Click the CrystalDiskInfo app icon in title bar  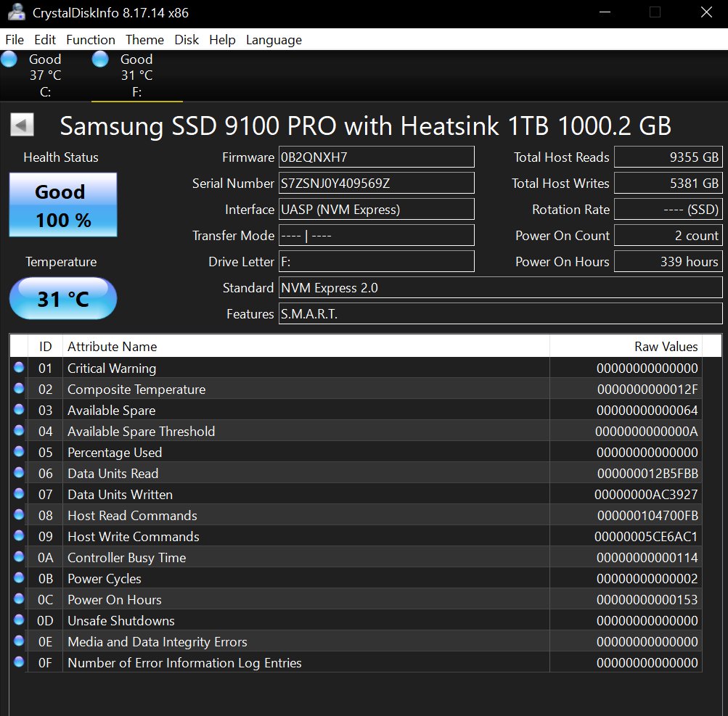coord(15,13)
